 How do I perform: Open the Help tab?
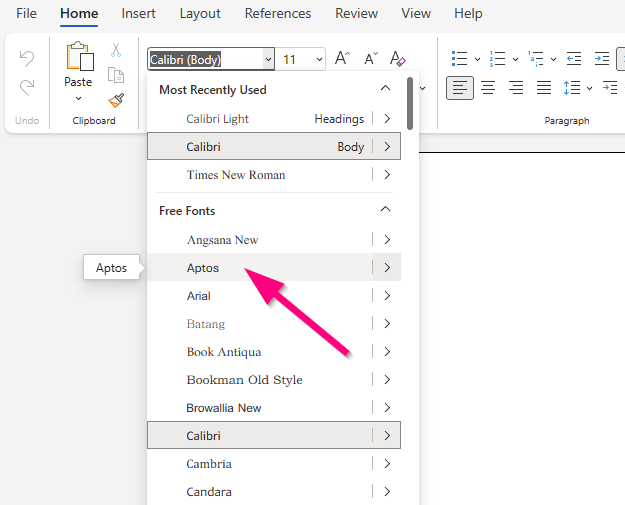click(468, 14)
